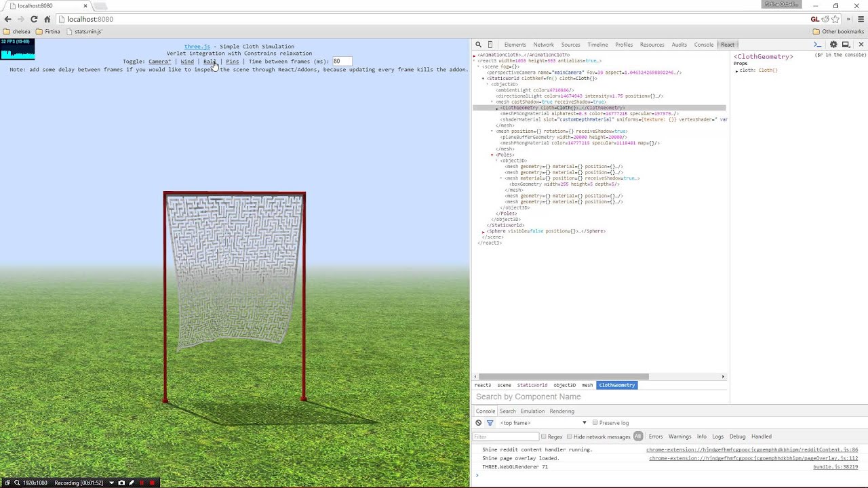This screenshot has height=488, width=868.
Task: Open the Other bookmarks folder
Action: pyautogui.click(x=838, y=31)
